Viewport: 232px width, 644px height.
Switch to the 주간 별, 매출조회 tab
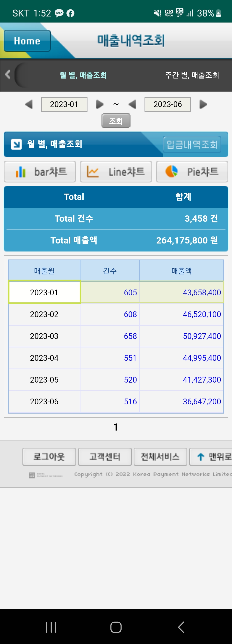click(x=192, y=75)
